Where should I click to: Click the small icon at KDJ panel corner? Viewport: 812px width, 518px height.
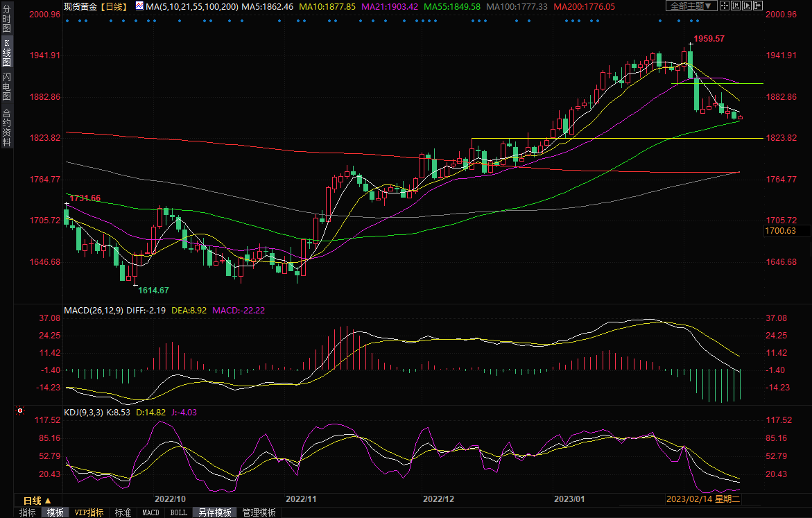[19, 412]
